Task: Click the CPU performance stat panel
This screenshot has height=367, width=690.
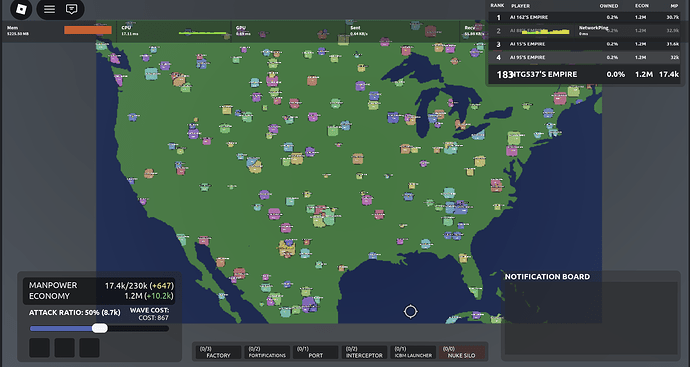Action: coord(174,31)
